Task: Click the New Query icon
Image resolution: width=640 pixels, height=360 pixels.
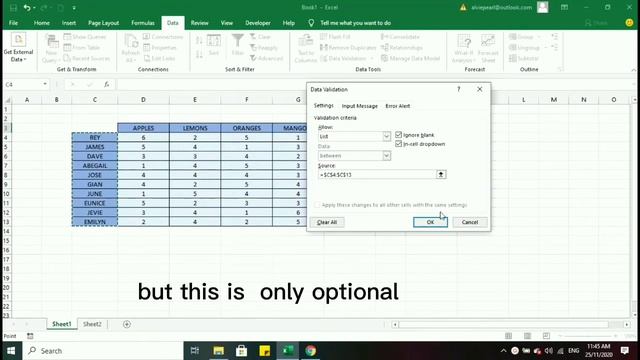Action: 51,41
